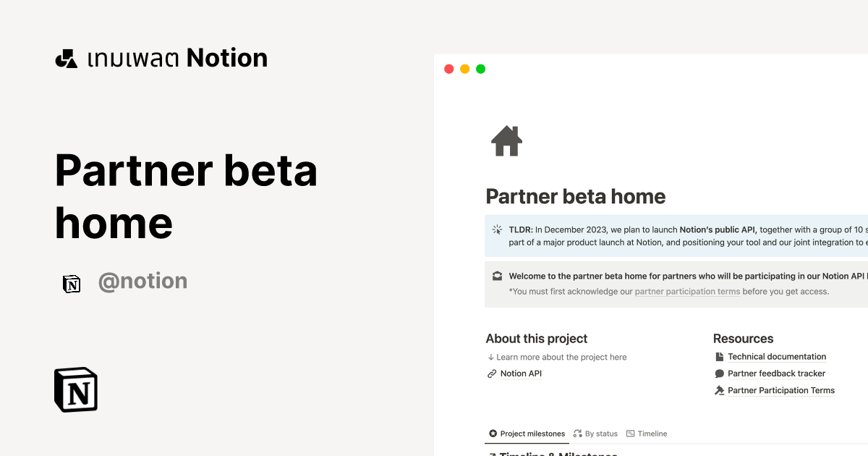The image size is (868, 456).
Task: Select the green traffic light button
Action: click(x=480, y=68)
